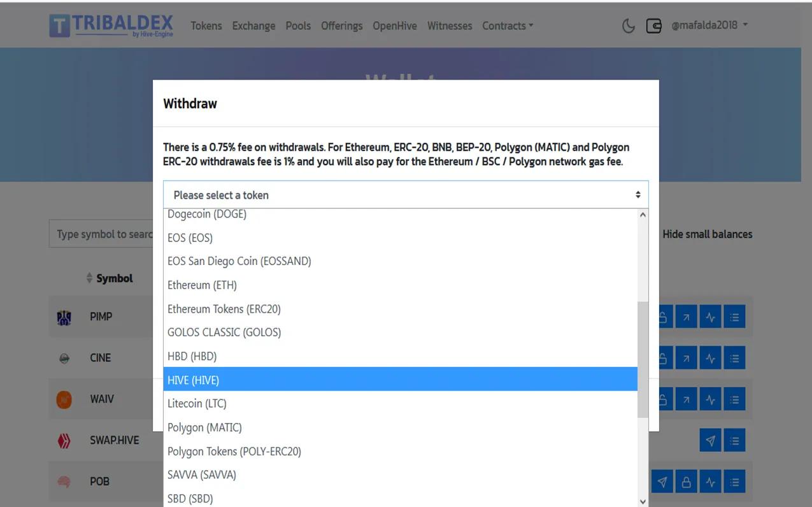Click the 'Please select a token' dropdown
Viewport: 812px width, 507px height.
point(406,195)
